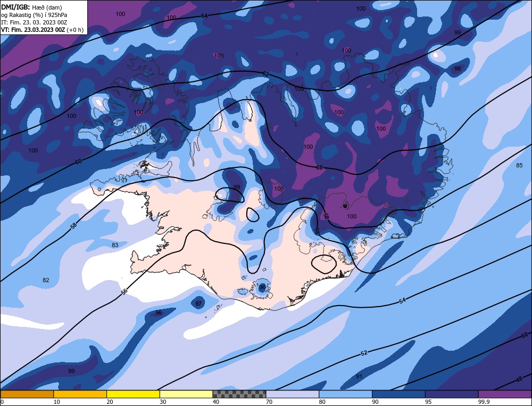
Task: Click the pale yellow 30–40 legend swatch
Action: tap(186, 394)
